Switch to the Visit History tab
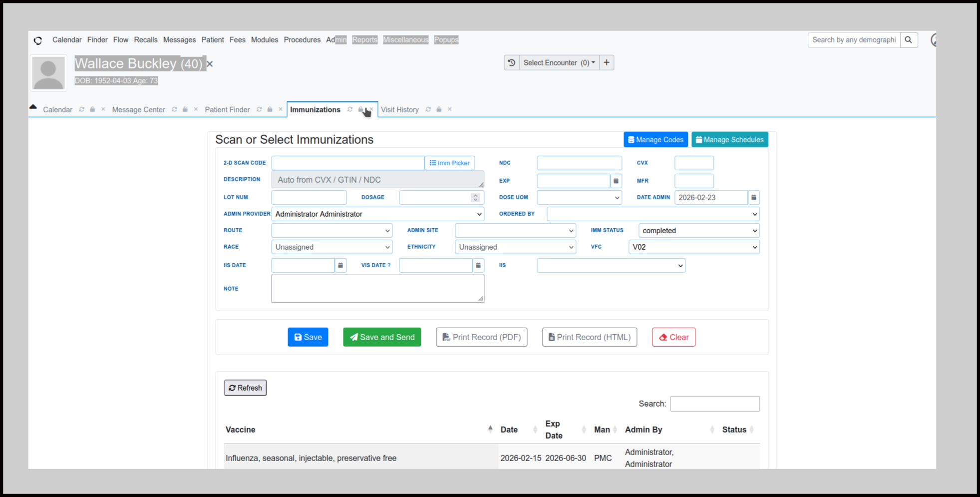Screen dimensions: 980x497 click(x=400, y=110)
